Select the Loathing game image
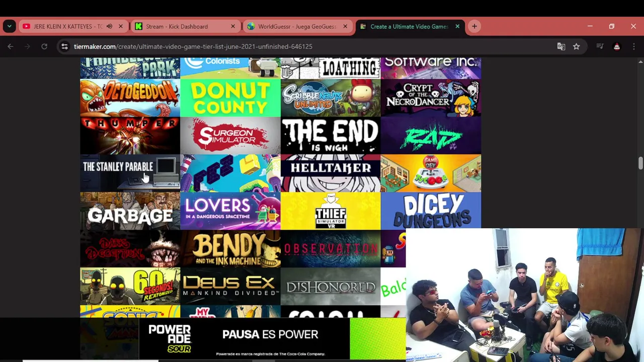 (331, 68)
